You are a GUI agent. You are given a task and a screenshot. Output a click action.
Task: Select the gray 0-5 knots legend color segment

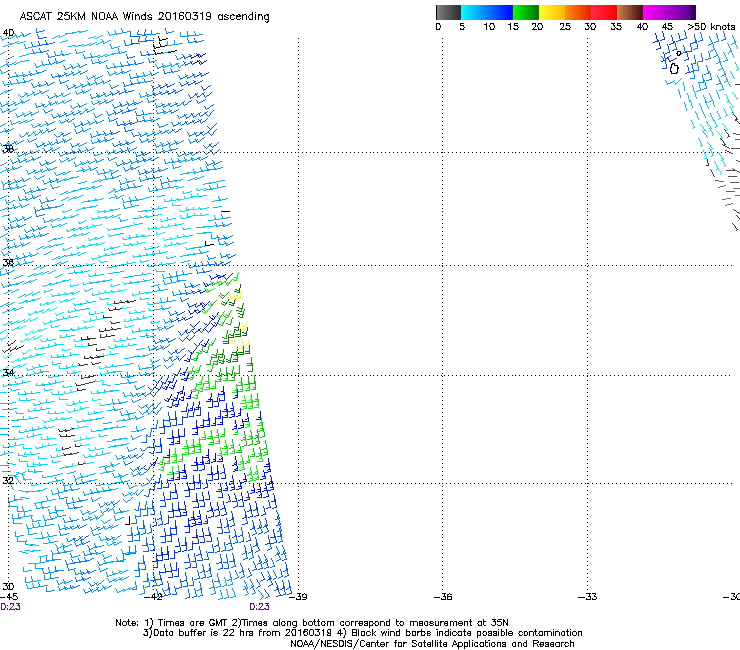click(x=448, y=12)
